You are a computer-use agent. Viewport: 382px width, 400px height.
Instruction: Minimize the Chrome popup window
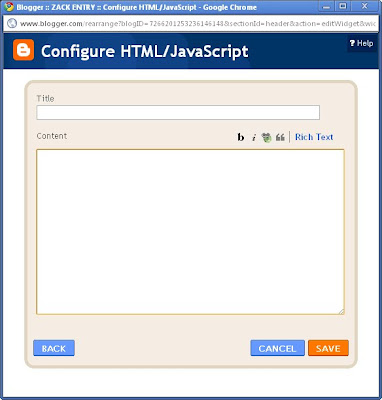click(x=327, y=7)
